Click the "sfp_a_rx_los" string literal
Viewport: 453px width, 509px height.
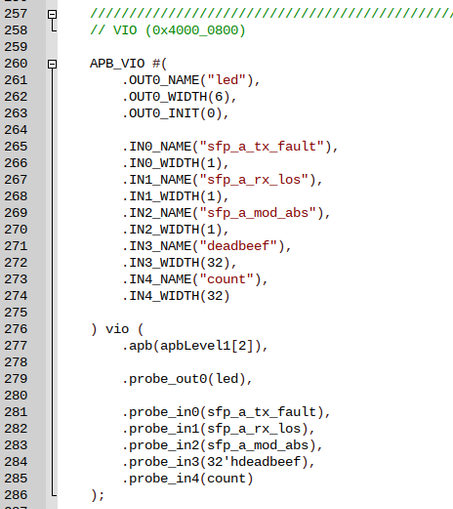[x=254, y=180]
